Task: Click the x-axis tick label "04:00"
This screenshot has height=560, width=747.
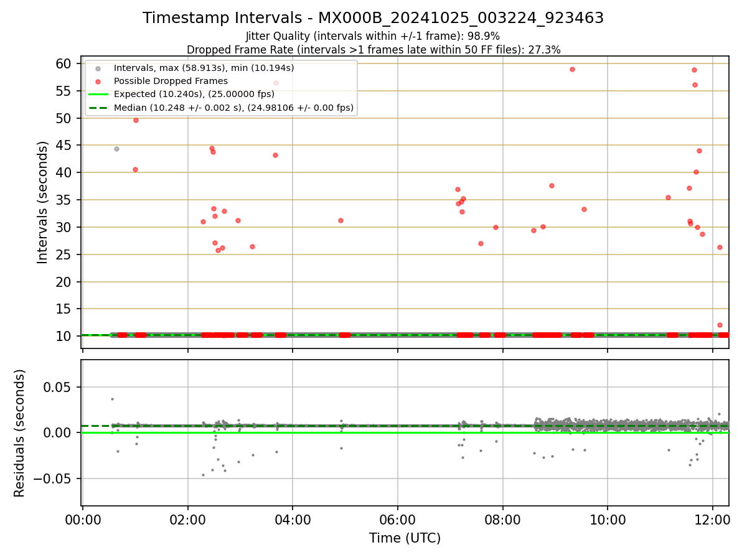Action: click(293, 520)
